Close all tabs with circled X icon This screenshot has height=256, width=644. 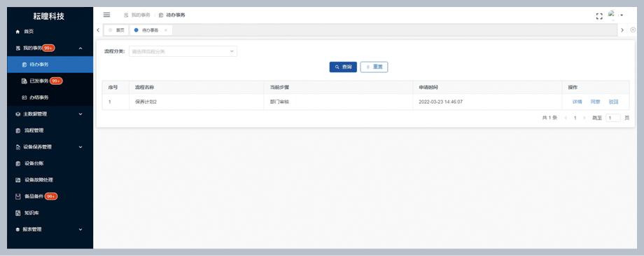click(x=633, y=30)
